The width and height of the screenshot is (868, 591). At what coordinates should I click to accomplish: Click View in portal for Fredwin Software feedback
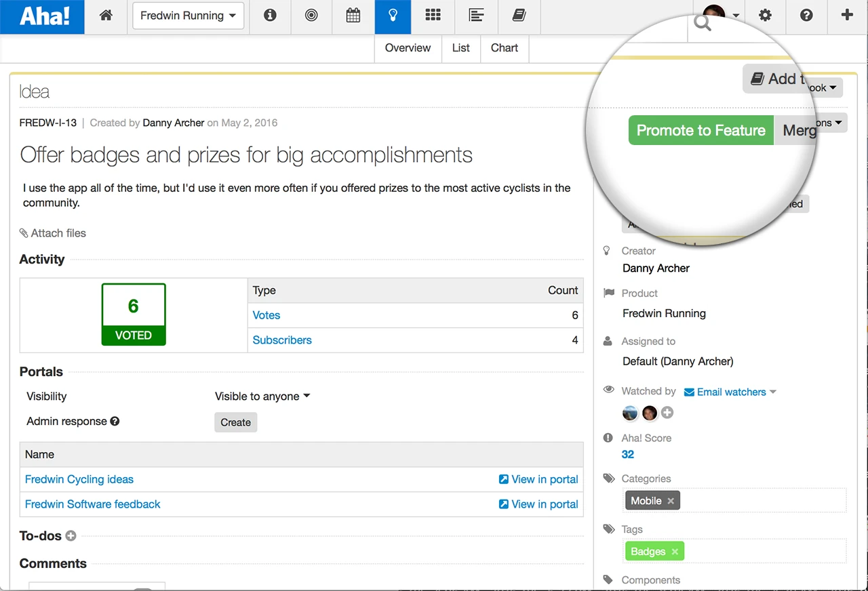pyautogui.click(x=538, y=504)
